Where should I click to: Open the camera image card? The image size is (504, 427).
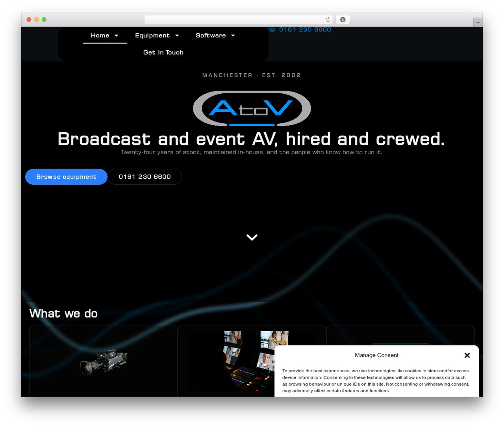pyautogui.click(x=104, y=362)
